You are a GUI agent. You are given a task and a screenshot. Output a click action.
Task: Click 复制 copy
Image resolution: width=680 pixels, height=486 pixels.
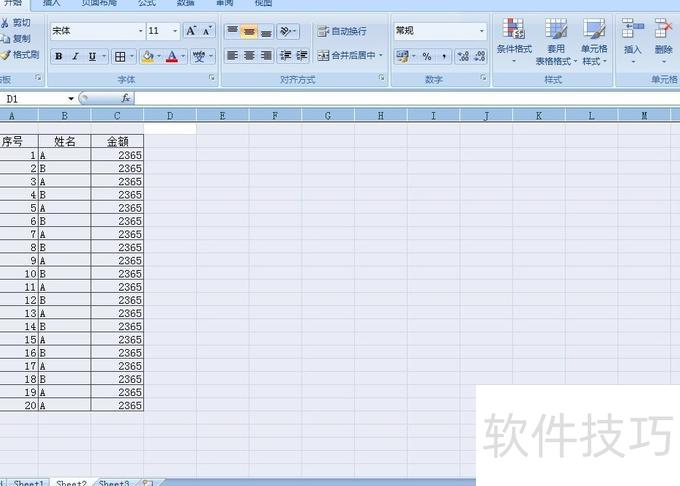[x=16, y=39]
